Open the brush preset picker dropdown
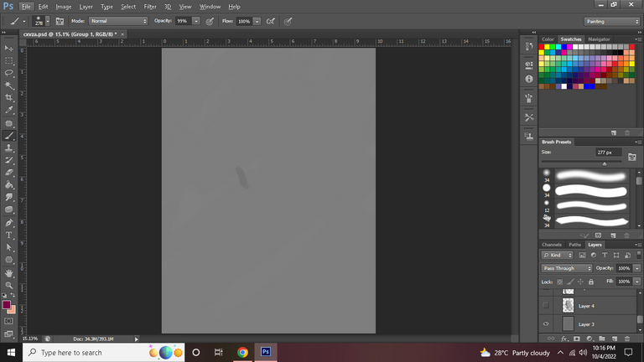Image resolution: width=644 pixels, height=362 pixels. pyautogui.click(x=47, y=21)
